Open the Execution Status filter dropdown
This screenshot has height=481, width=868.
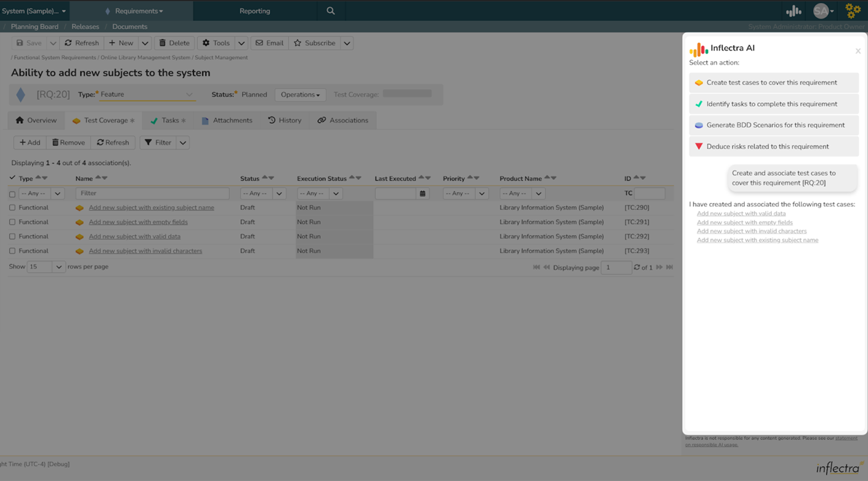pos(336,193)
